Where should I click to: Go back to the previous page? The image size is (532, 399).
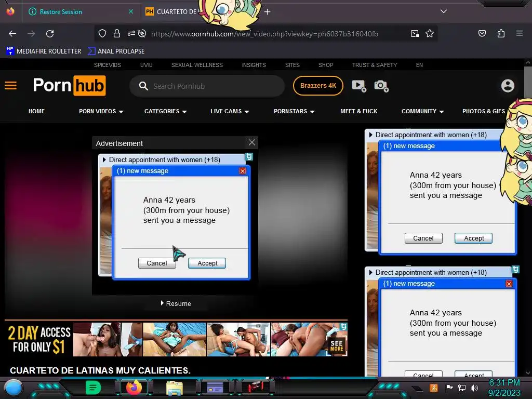coord(12,34)
